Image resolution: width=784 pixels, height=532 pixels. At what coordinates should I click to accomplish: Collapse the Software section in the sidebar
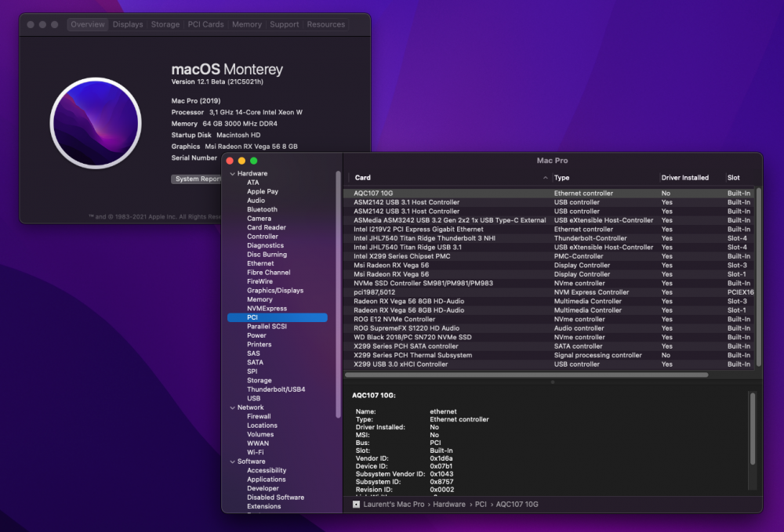coord(233,461)
